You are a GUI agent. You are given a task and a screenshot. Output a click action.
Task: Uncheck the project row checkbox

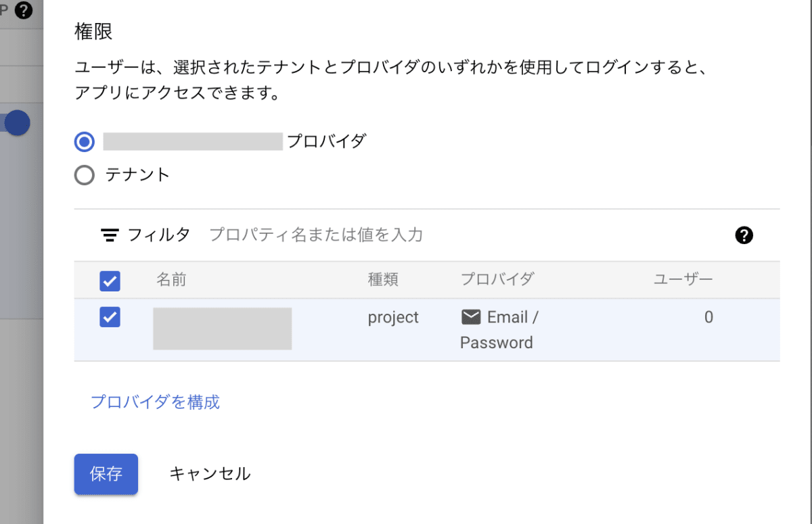110,317
